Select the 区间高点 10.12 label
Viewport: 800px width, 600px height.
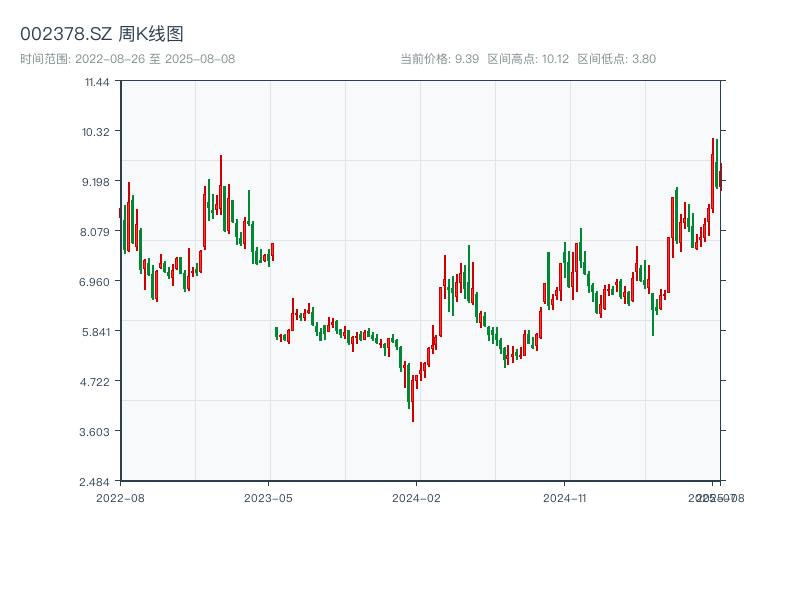[527, 59]
